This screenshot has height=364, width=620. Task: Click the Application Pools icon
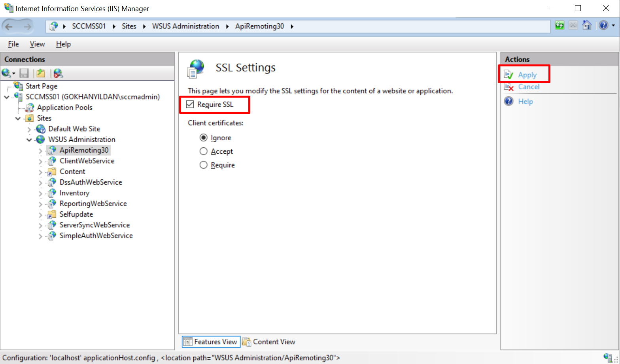pyautogui.click(x=30, y=108)
